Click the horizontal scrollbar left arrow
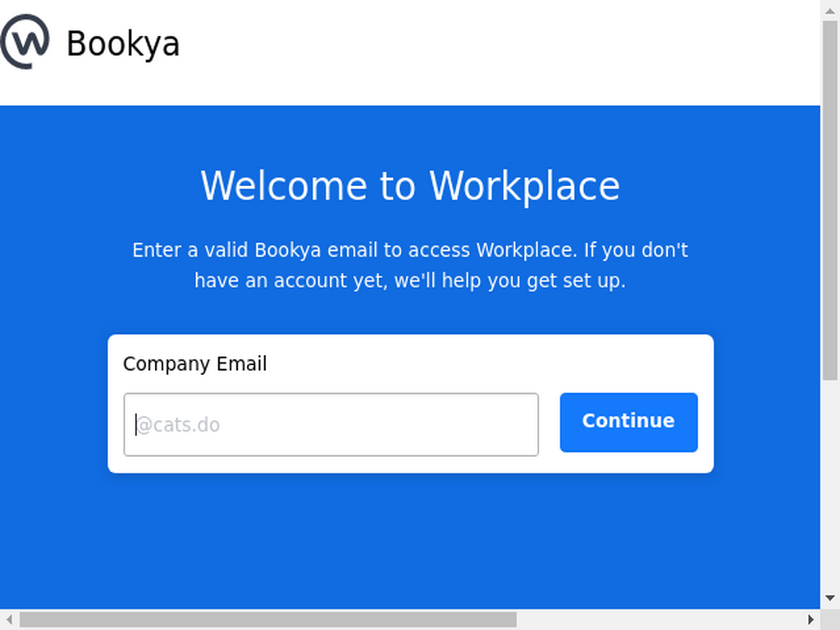The height and width of the screenshot is (630, 840). (9, 620)
